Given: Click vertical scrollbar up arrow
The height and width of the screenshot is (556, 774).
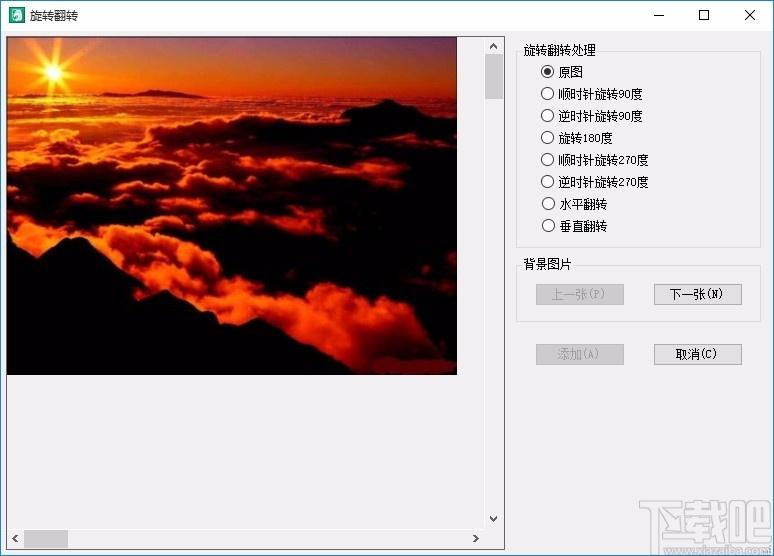Looking at the screenshot, I should 494,46.
